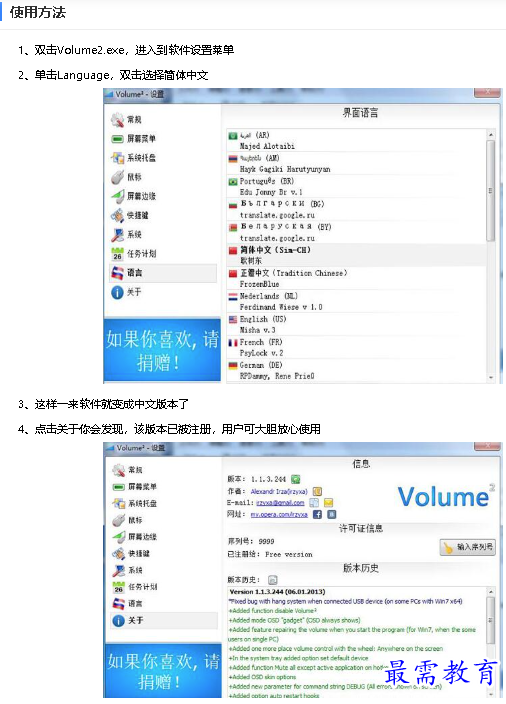Viewport: 506px width, 704px height.
Task: Select the 快捷键 icon in the 界面语言 window
Action: (117, 216)
